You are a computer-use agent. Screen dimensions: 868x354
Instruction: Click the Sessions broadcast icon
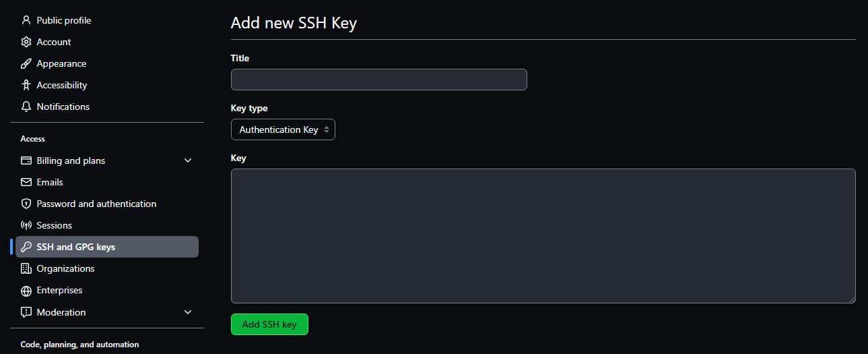pyautogui.click(x=26, y=225)
